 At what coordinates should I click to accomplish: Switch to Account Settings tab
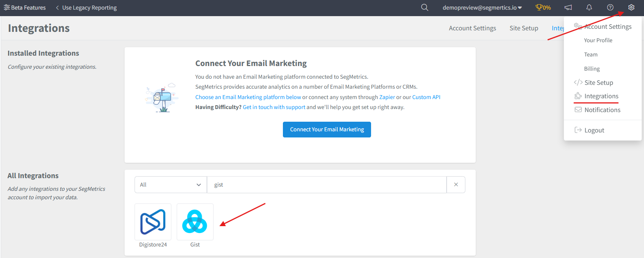click(x=472, y=28)
